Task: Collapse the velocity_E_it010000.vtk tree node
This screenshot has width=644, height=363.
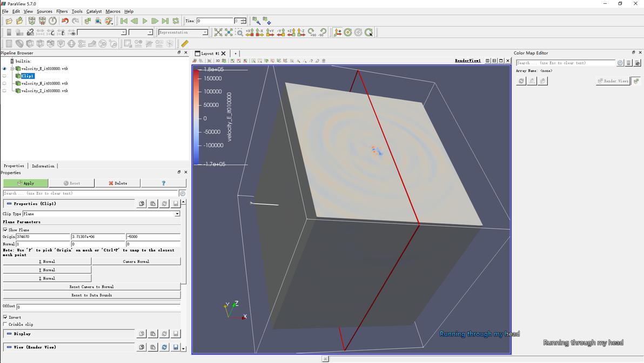Action: point(12,69)
